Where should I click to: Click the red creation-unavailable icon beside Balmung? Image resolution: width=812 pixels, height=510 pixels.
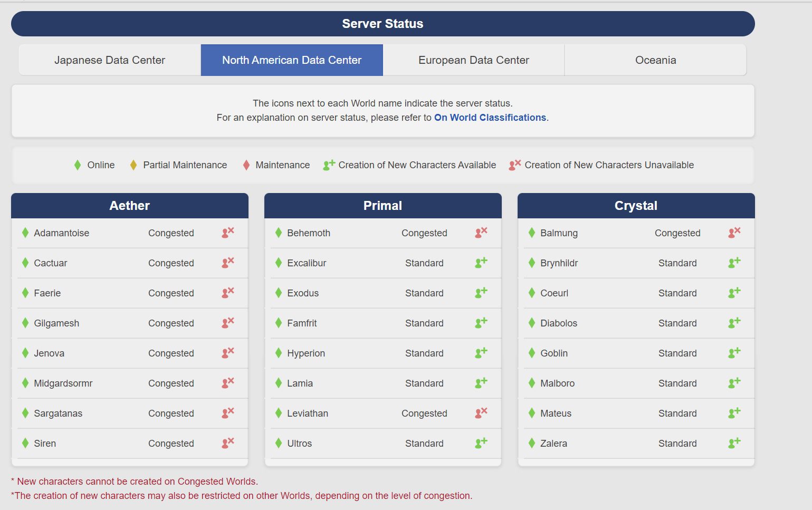(734, 233)
